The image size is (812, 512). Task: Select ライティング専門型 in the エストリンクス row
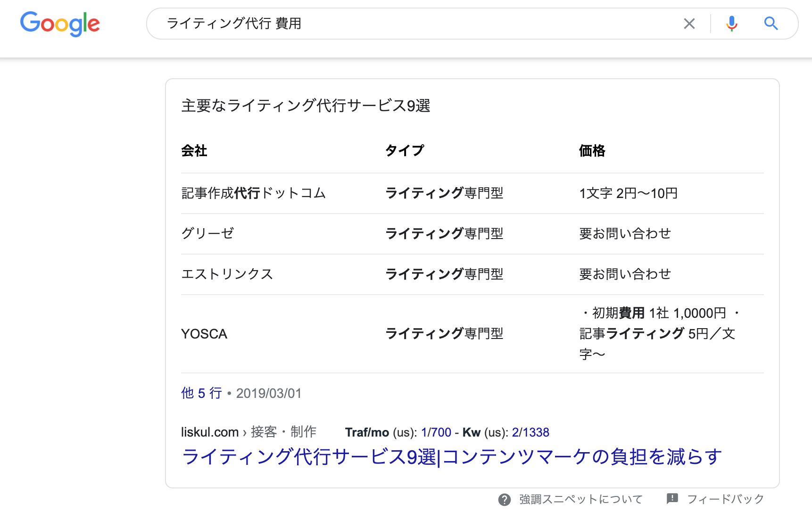(x=444, y=274)
